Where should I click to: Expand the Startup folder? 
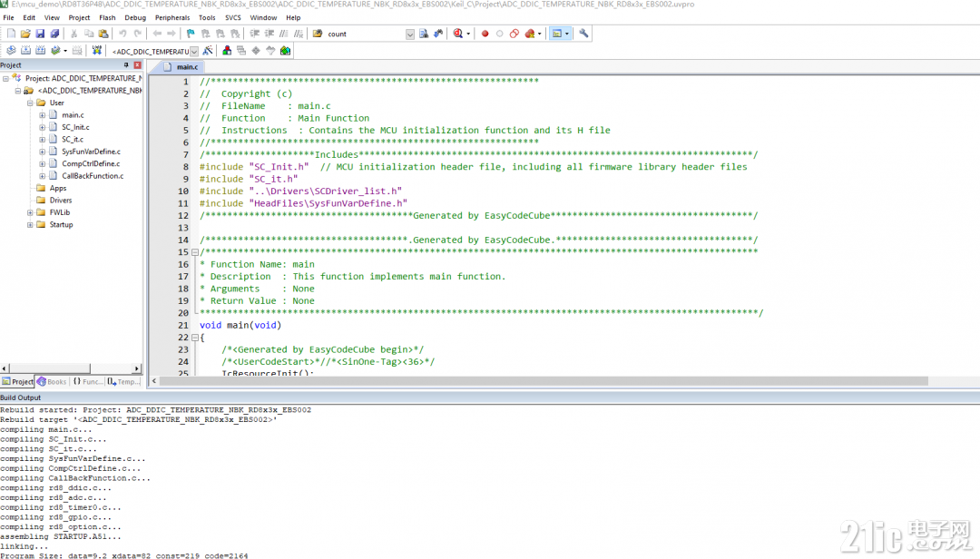30,224
